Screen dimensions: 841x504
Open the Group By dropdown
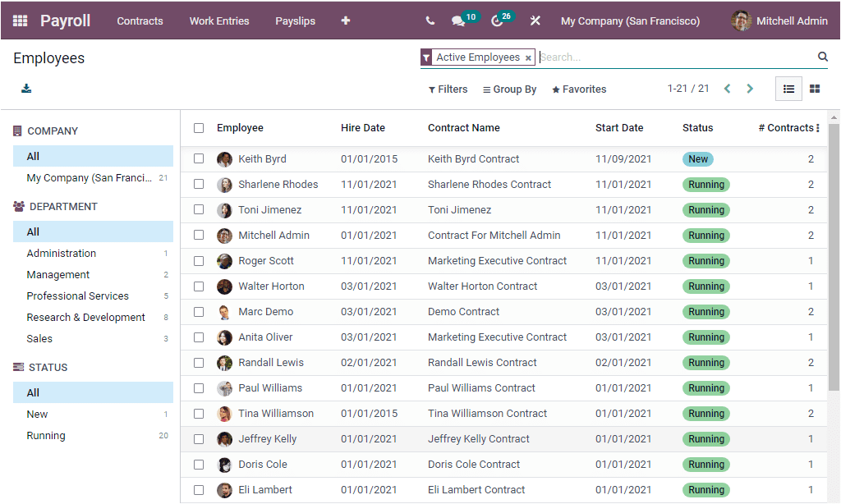pos(509,89)
